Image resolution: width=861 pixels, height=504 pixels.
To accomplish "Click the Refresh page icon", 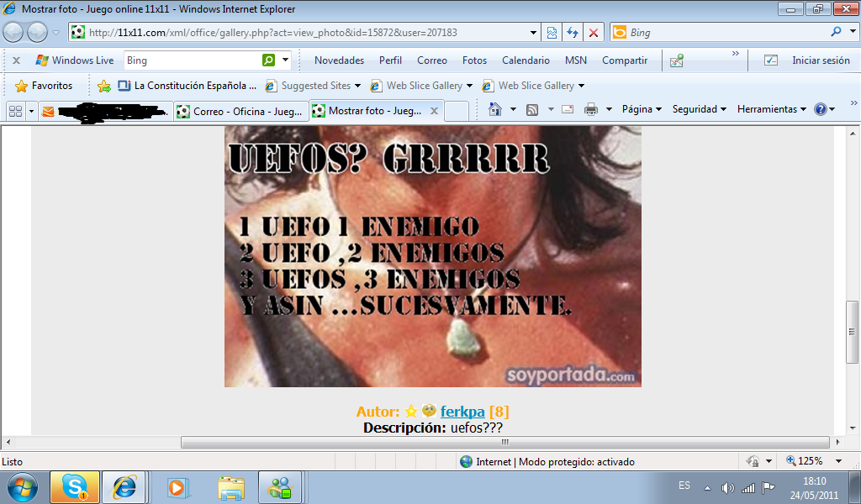I will [x=573, y=33].
